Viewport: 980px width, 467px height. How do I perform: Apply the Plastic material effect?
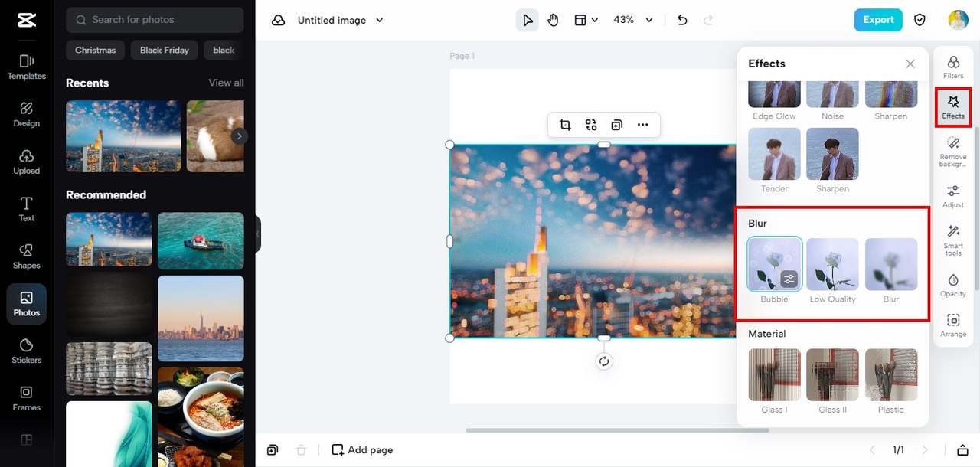point(891,375)
